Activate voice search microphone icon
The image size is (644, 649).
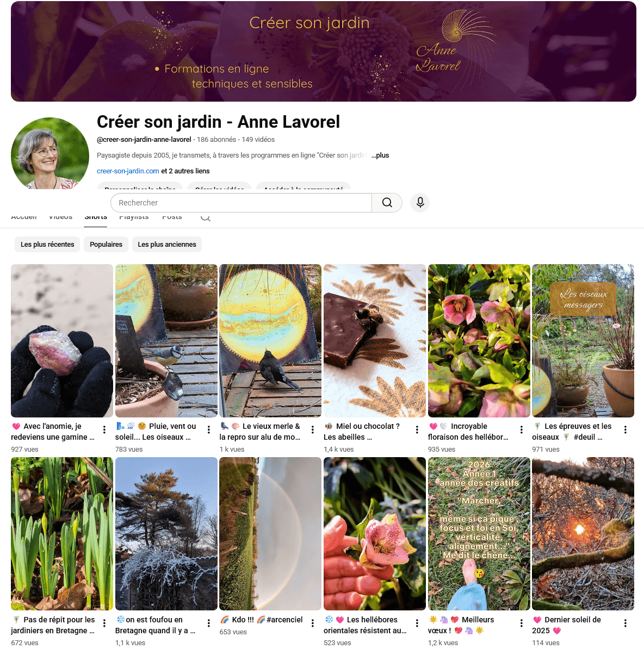pos(420,202)
